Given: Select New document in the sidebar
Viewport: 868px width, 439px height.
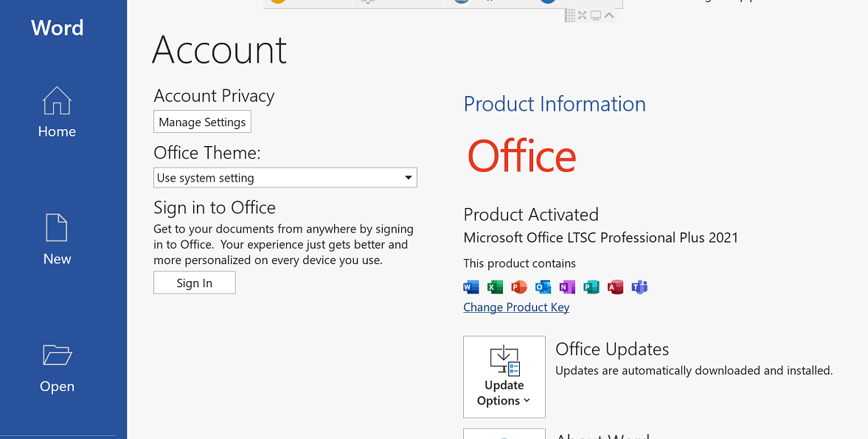Looking at the screenshot, I should coord(57,240).
